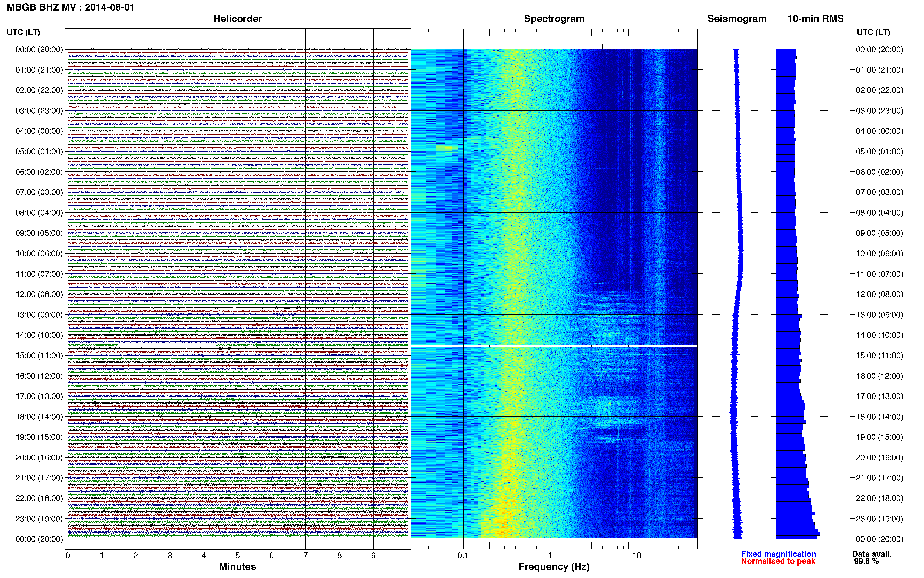Select the 'Spectrogram' panel heading

(554, 18)
